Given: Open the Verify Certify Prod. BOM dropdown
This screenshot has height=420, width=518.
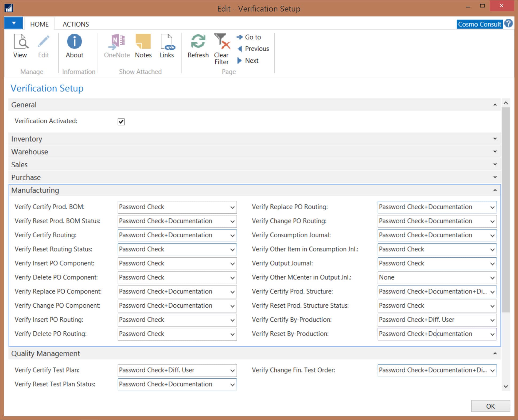Looking at the screenshot, I should click(x=232, y=207).
